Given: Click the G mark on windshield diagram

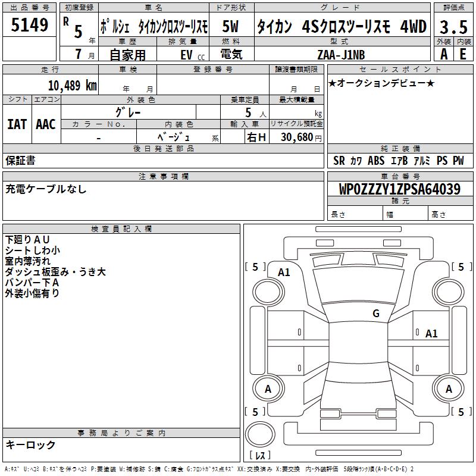Looking at the screenshot, I should coord(376,314).
